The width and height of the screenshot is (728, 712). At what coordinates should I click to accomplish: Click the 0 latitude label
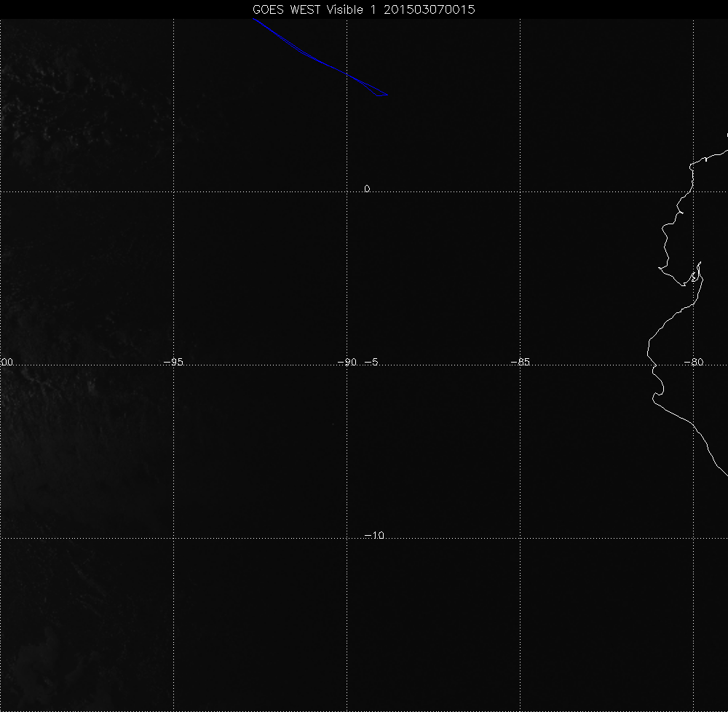pyautogui.click(x=367, y=189)
